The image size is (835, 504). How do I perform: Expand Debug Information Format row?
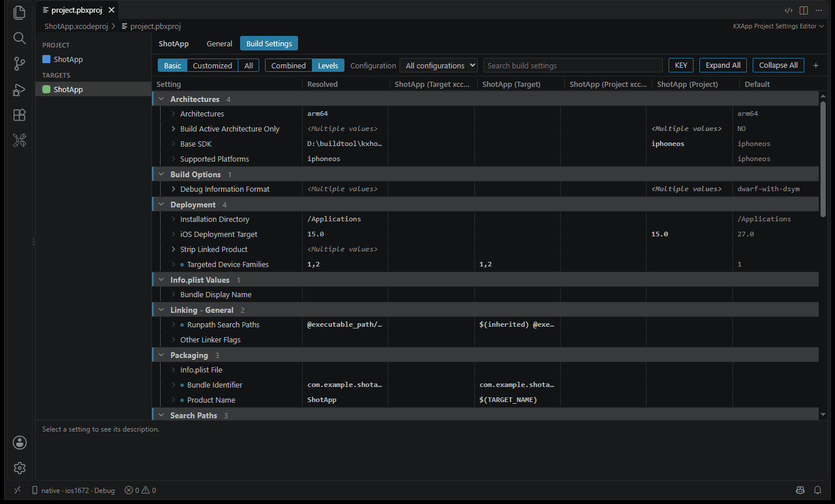(x=173, y=189)
